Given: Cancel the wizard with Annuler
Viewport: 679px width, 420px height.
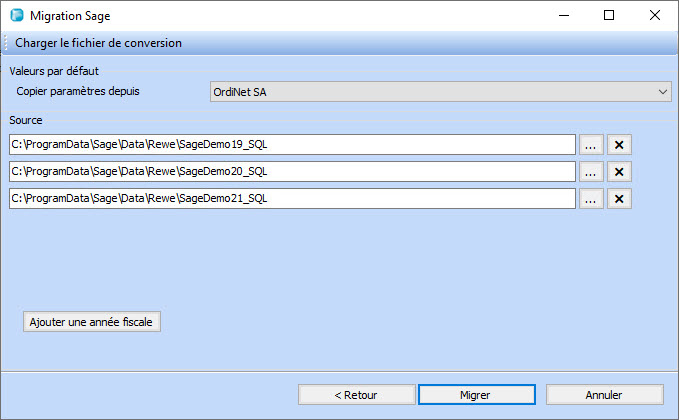Looking at the screenshot, I should [x=604, y=395].
